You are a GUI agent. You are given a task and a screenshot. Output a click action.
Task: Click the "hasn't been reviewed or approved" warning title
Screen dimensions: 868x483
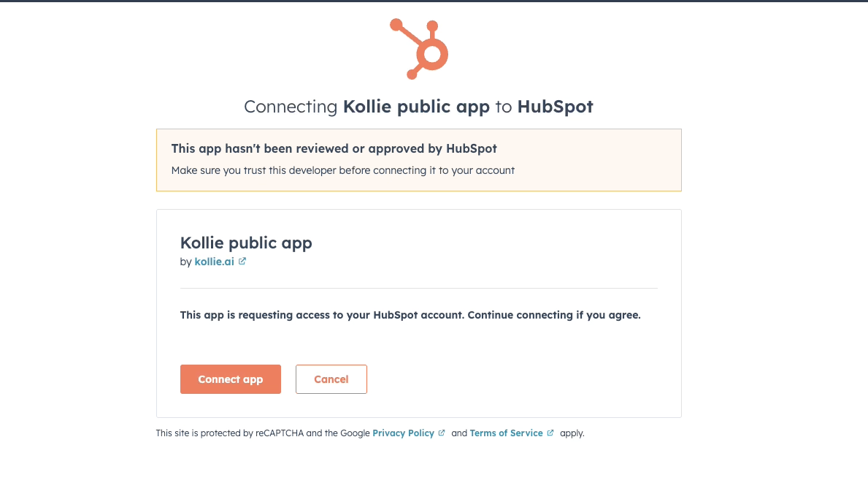(334, 148)
